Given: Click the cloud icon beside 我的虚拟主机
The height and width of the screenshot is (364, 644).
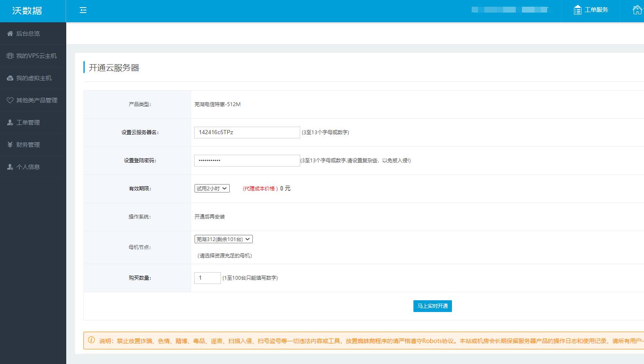Looking at the screenshot, I should [x=10, y=78].
